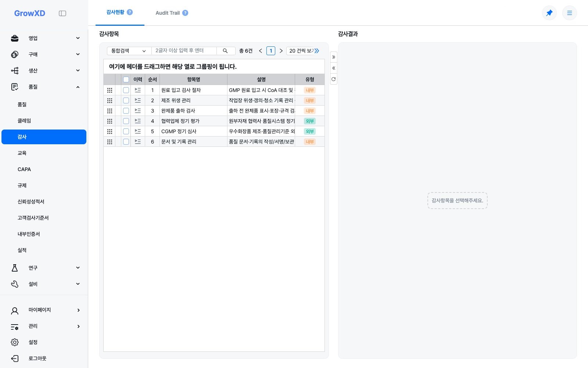The image size is (588, 368).
Task: Go to the previous page arrow
Action: click(261, 51)
